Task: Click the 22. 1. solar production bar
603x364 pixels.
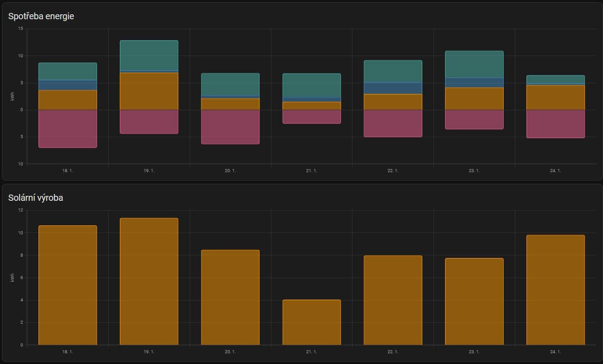Action: coord(393,300)
